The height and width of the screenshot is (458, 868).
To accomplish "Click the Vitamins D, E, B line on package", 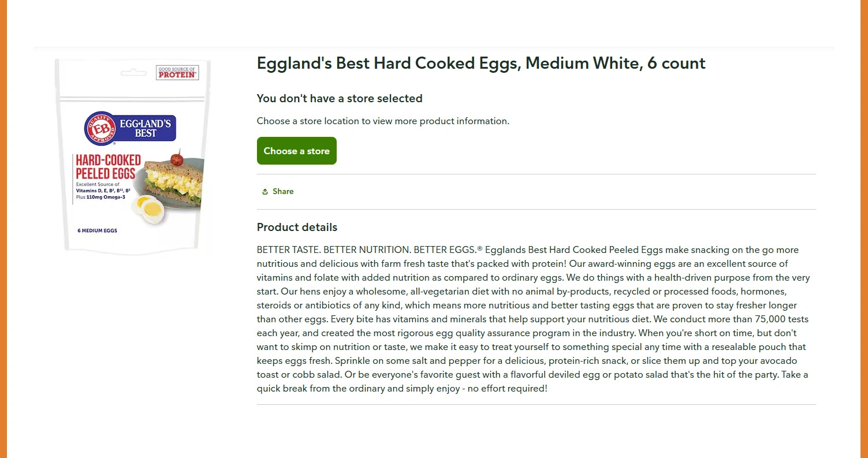I will tap(103, 191).
